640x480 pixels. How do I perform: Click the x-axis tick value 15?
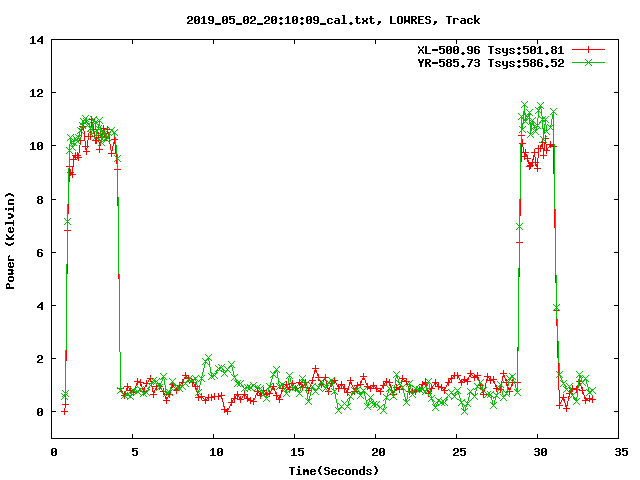coord(297,452)
